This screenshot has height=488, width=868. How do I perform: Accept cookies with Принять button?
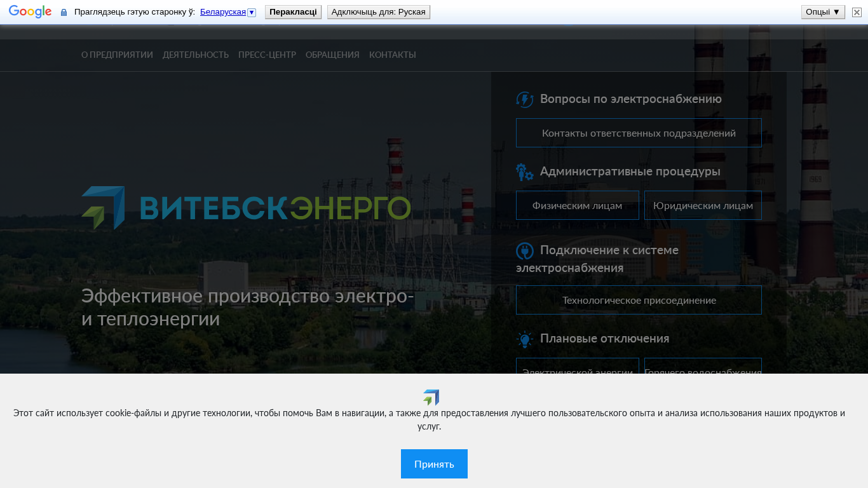[x=434, y=464]
